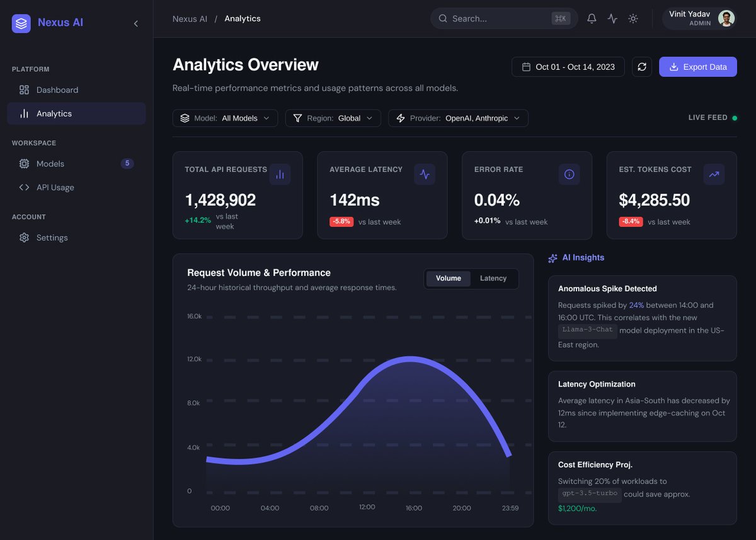Click the Latency Optimization insight heading
Image resolution: width=756 pixels, height=540 pixels.
coord(597,384)
